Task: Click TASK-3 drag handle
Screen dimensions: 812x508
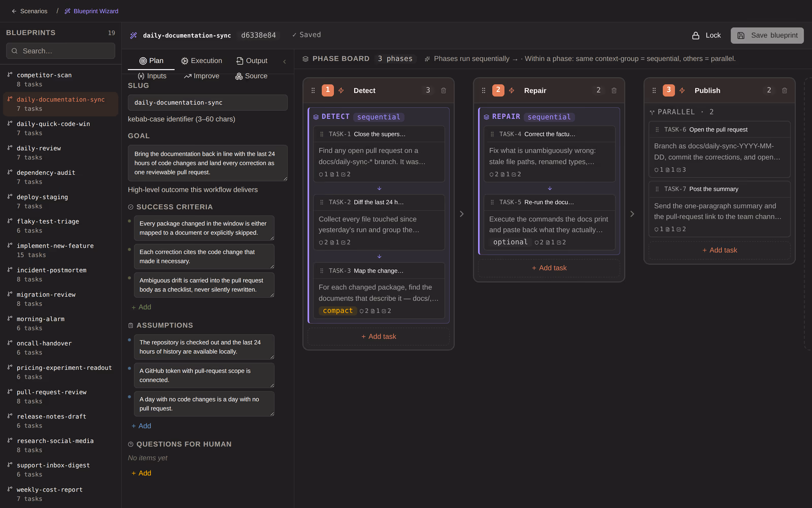Action: (322, 271)
